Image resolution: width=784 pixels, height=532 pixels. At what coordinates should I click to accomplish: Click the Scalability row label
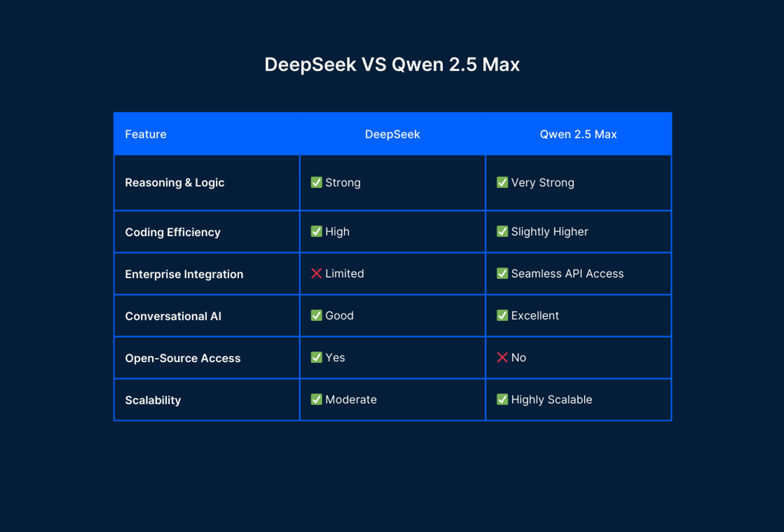click(x=153, y=401)
